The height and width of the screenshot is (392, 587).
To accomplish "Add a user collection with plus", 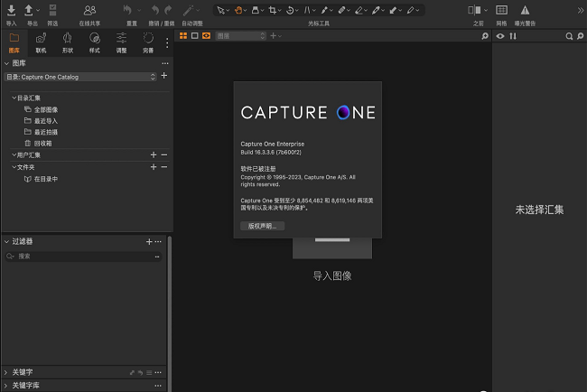I will coord(154,154).
